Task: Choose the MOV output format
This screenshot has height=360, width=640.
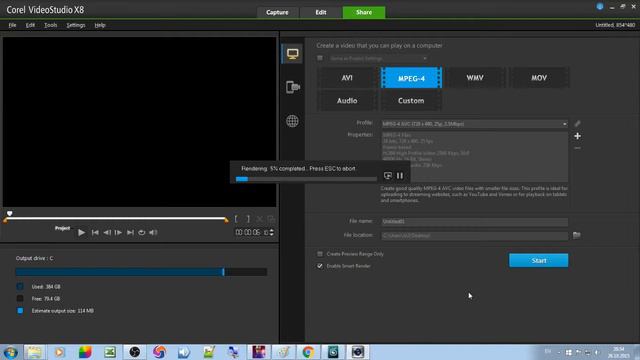Action: tap(539, 78)
